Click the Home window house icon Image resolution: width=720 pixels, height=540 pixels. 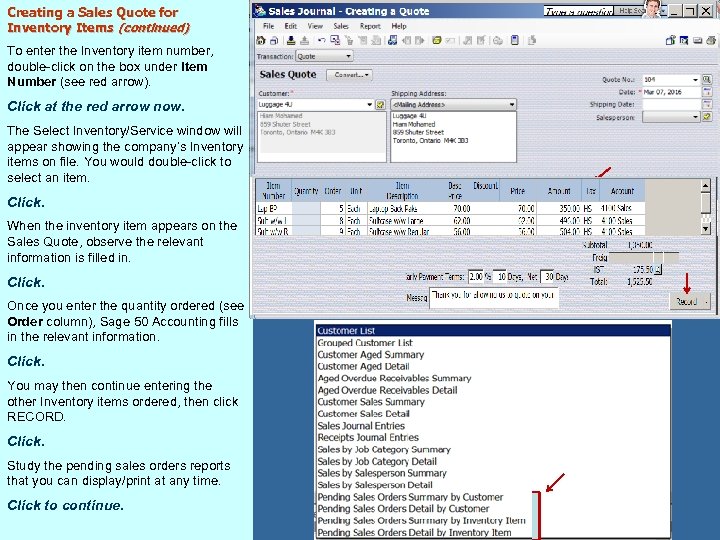coord(261,40)
